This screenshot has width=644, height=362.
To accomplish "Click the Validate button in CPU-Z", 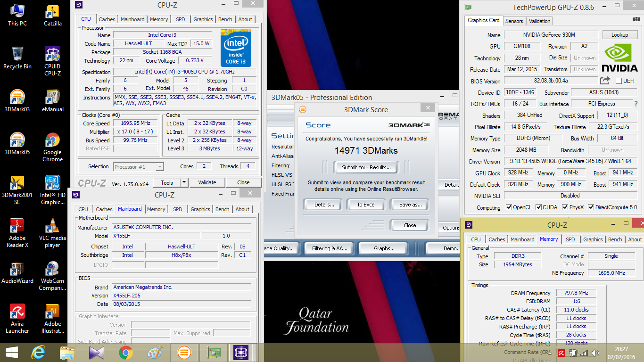I will [207, 182].
